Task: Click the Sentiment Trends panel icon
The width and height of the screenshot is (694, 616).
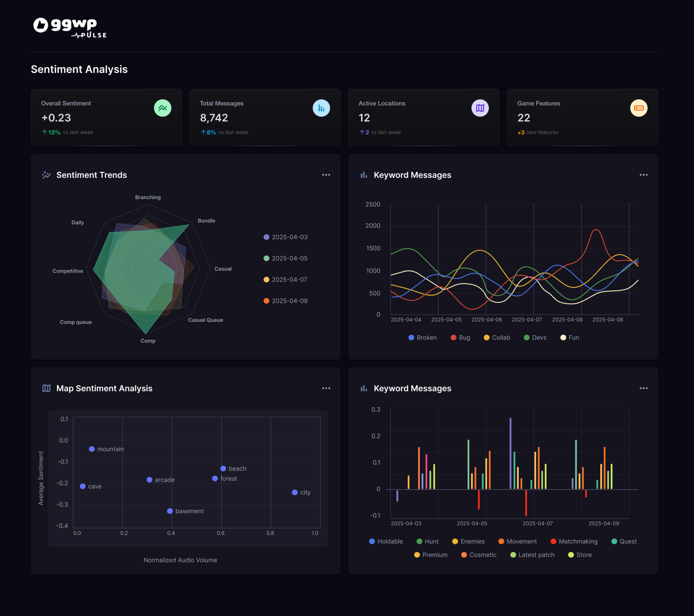Action: click(46, 174)
